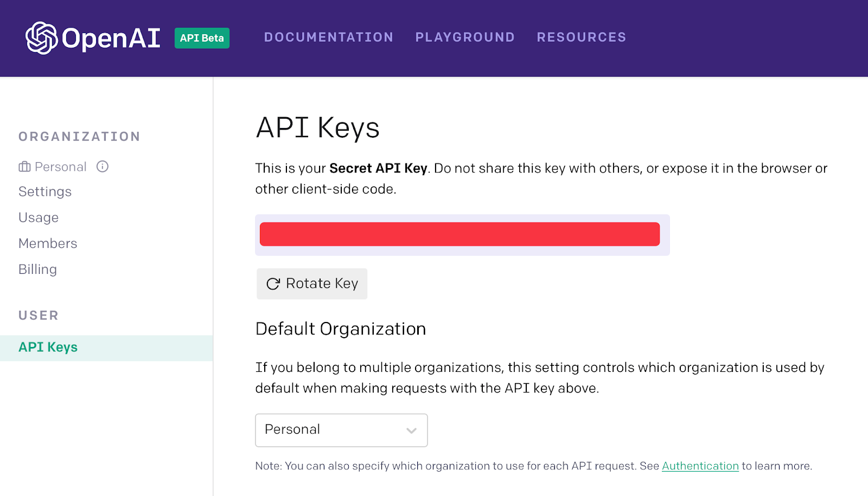Click the OpenAI wordmark text
Viewport: 868px width, 496px height.
coord(111,38)
